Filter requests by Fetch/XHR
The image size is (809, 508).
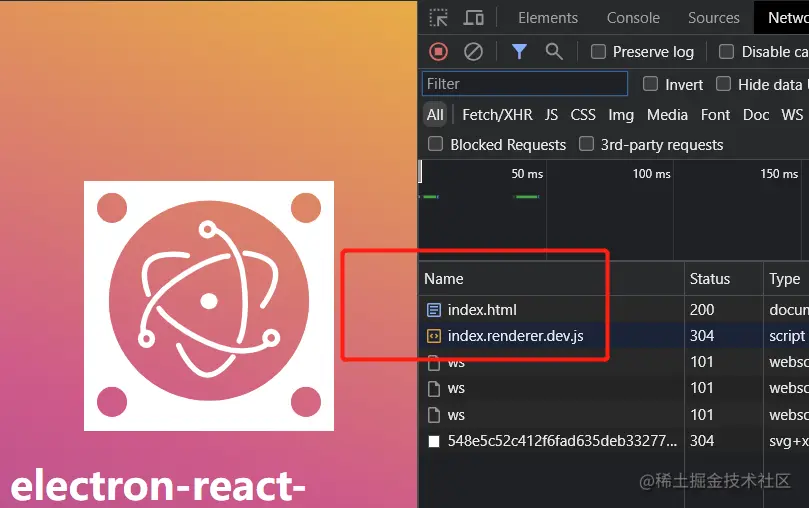tap(497, 114)
